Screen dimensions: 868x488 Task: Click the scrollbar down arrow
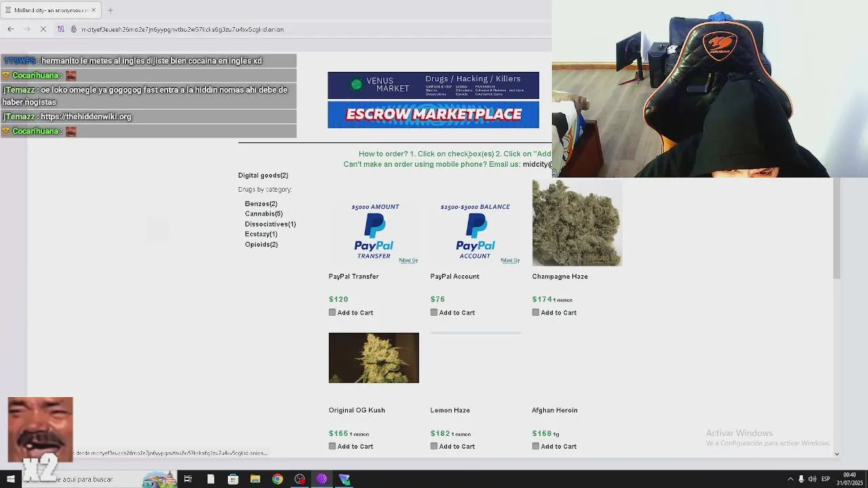click(837, 454)
